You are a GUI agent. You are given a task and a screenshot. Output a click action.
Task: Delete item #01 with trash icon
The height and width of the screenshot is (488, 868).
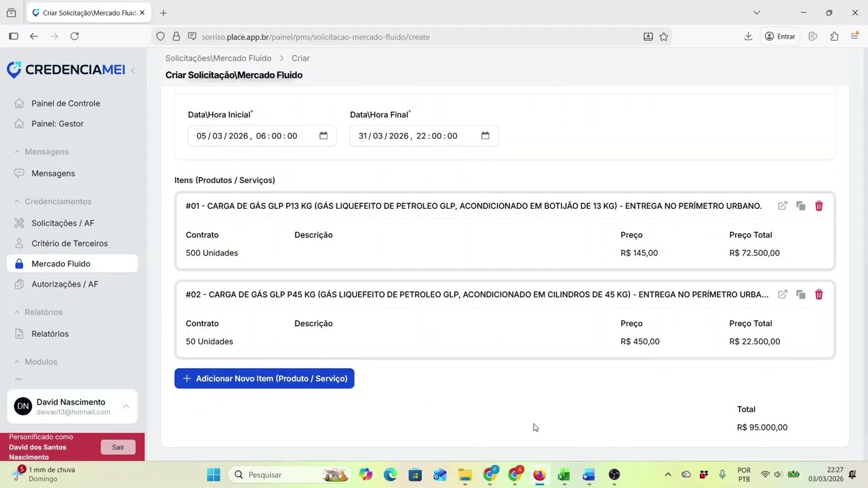[818, 206]
